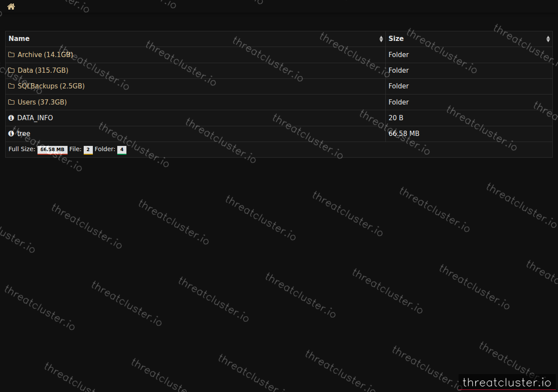Click the info icon beside tree
Viewport: 558px width, 392px height.
pyautogui.click(x=11, y=134)
